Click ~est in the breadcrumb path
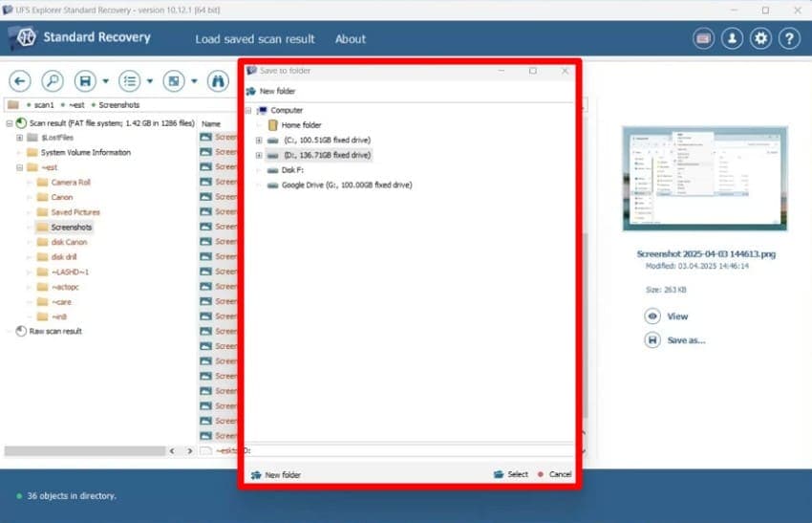Viewport: 812px width, 523px height. pos(76,105)
